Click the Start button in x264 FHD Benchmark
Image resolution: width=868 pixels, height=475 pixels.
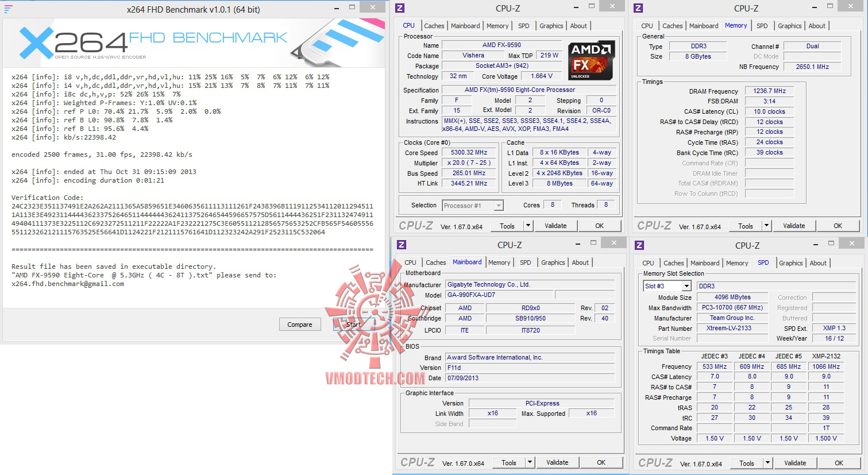tap(354, 325)
